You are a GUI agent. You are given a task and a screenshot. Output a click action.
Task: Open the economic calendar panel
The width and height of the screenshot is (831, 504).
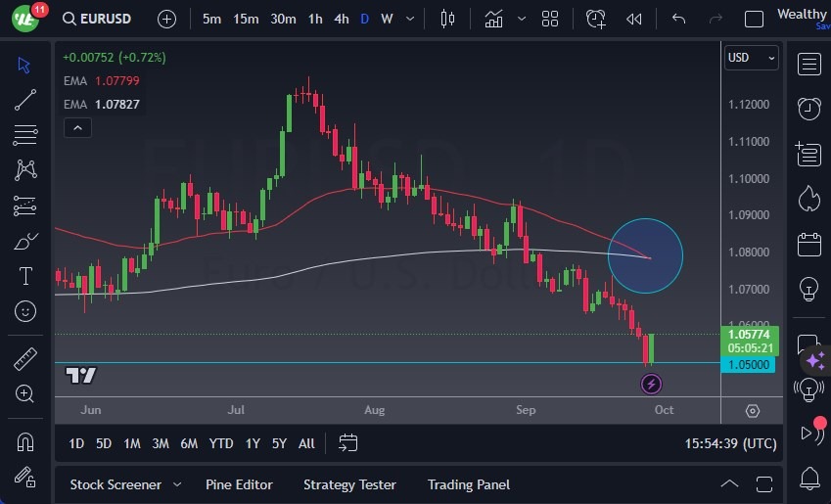tap(808, 244)
